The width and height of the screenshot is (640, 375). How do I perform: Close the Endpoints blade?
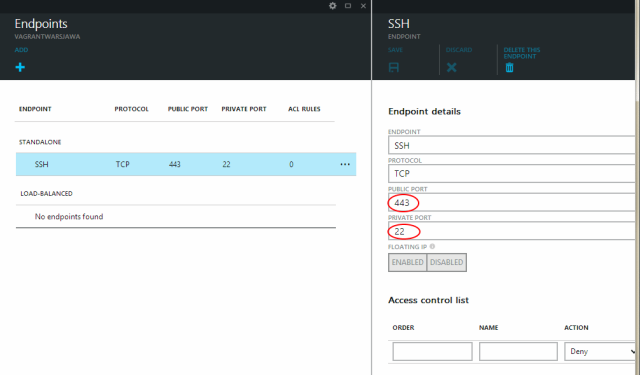point(363,6)
